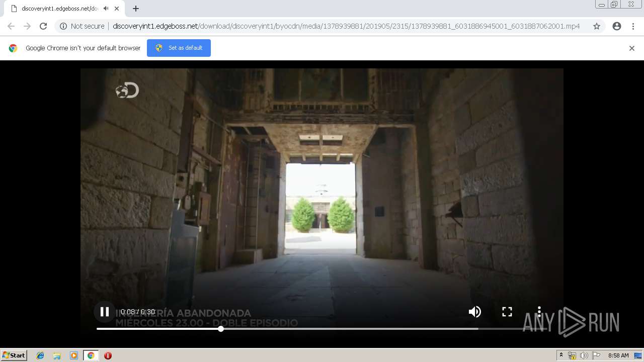Open Windows Start menu
This screenshot has width=644, height=362.
(x=14, y=355)
